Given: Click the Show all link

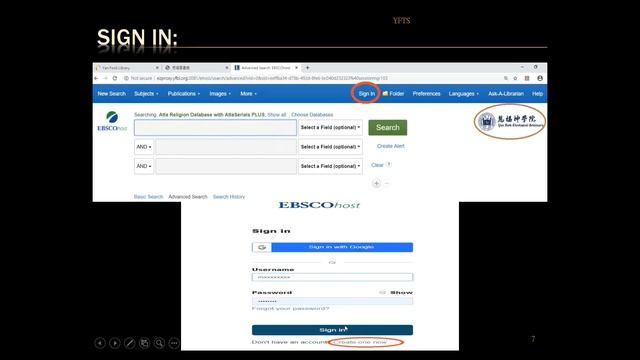Looking at the screenshot, I should [x=277, y=115].
